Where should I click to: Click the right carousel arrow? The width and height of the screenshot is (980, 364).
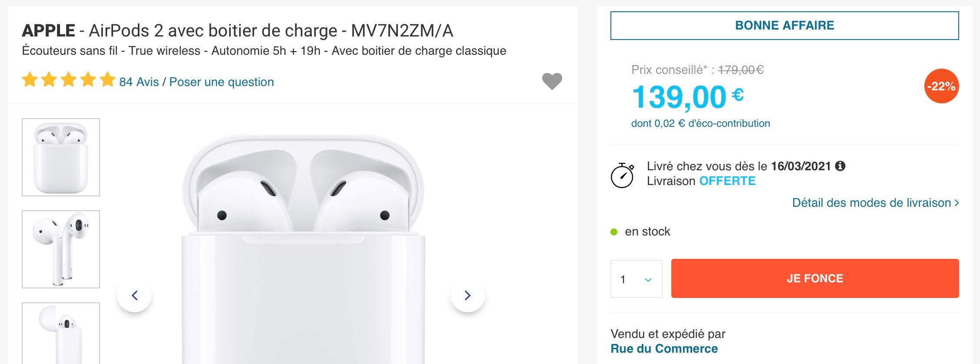click(x=467, y=295)
